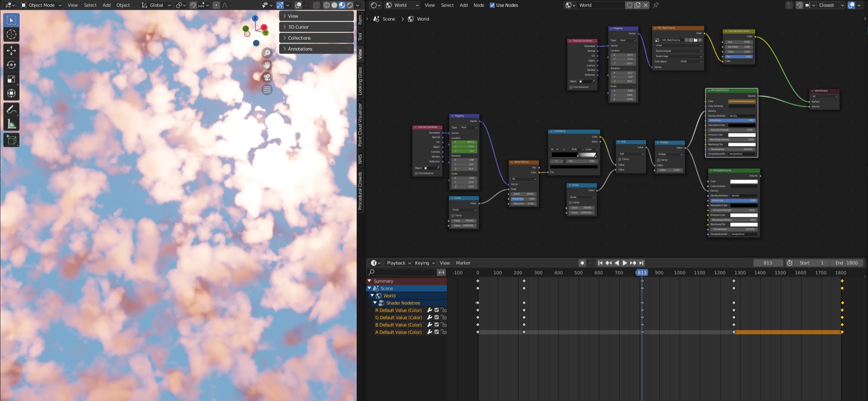Open the Object Mode dropdown

(41, 5)
